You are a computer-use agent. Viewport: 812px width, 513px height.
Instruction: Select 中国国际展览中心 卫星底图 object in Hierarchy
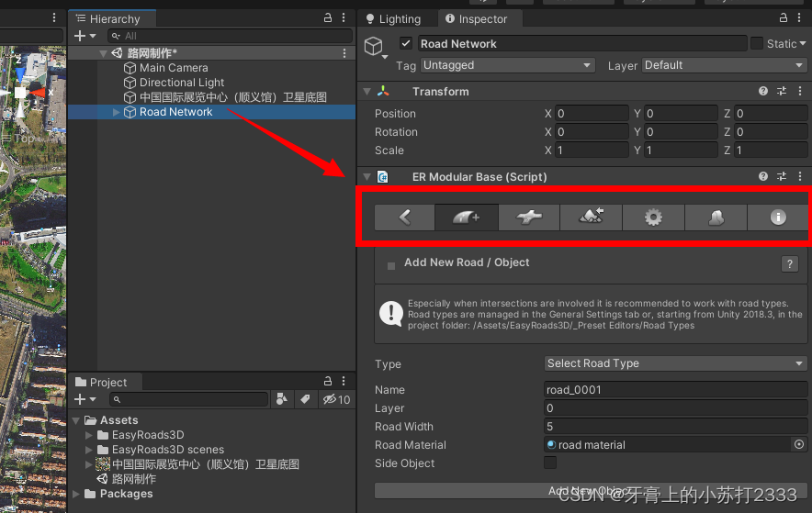pos(233,97)
